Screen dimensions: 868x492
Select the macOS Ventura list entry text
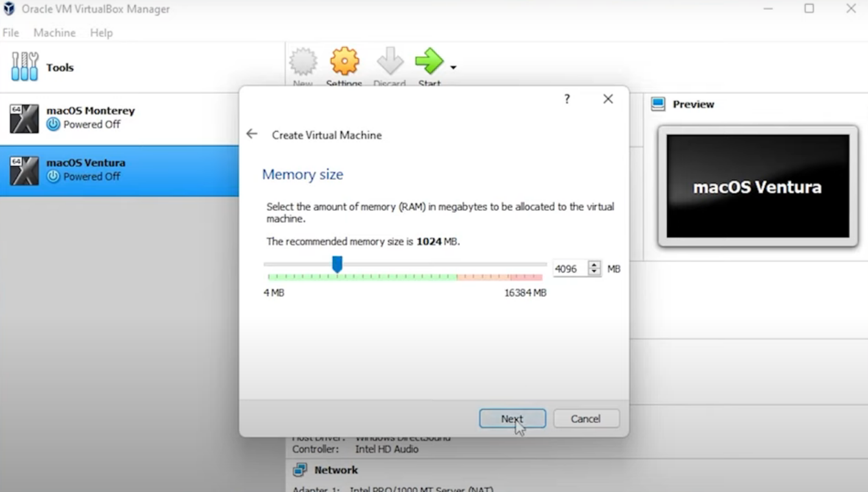point(86,163)
